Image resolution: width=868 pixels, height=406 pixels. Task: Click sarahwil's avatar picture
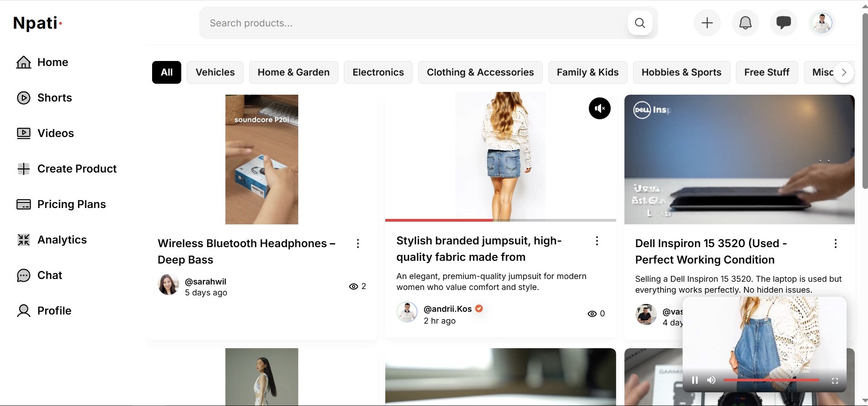168,284
